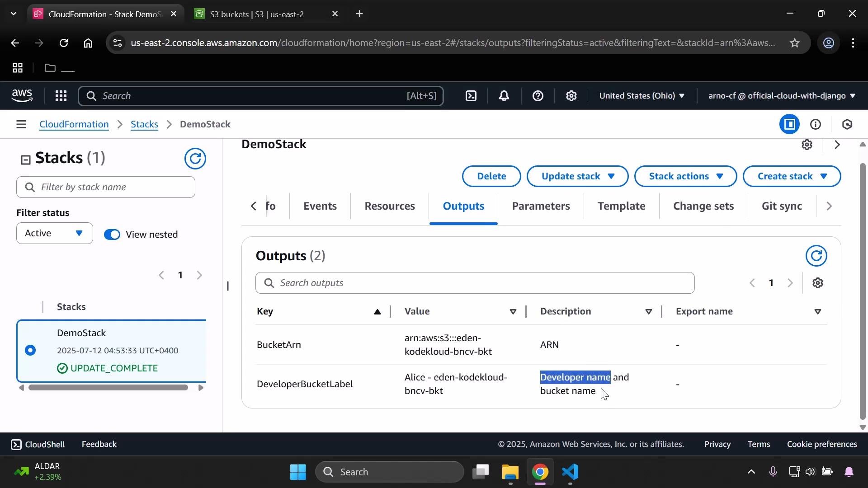
Task: Toggle the split panel view icon
Action: click(790, 124)
